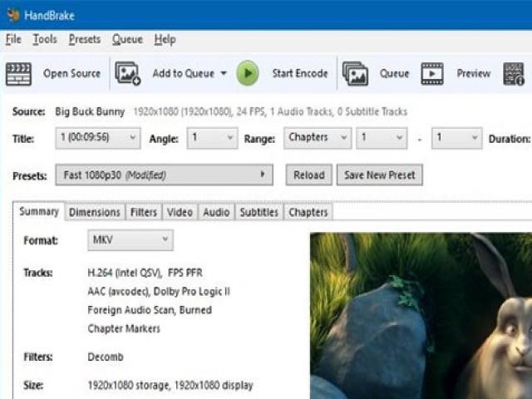The width and height of the screenshot is (532, 399).
Task: Open the Queue stacked images icon
Action: 355,73
